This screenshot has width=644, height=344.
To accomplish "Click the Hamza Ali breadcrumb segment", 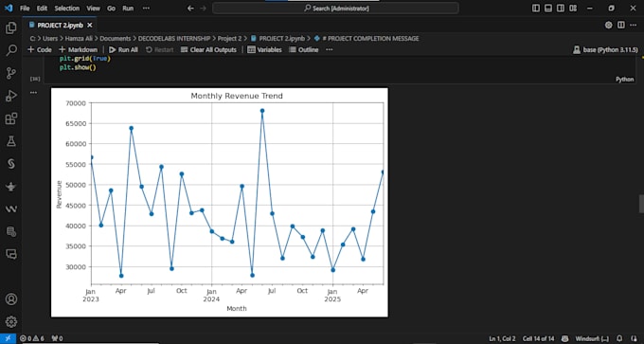I will tap(80, 38).
